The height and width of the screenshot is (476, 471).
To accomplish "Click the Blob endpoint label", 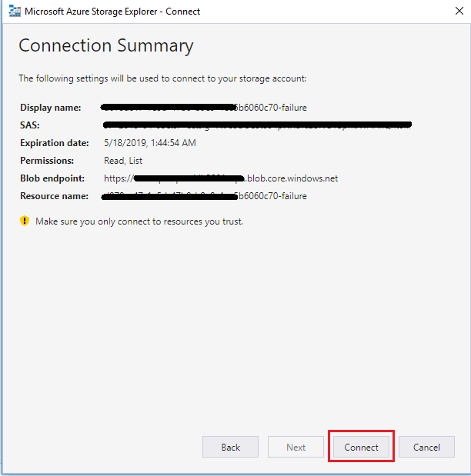I will [52, 178].
